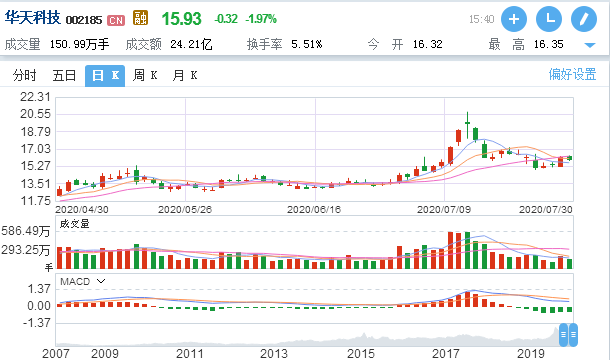Click the 2011 year on overview timeline
610x360 pixels.
click(x=189, y=354)
